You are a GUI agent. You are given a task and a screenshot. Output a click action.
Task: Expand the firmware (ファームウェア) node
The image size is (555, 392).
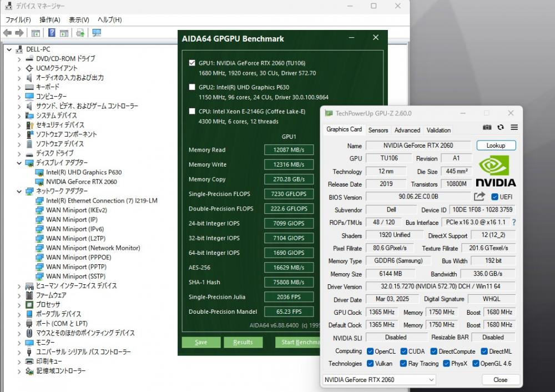pos(19,295)
